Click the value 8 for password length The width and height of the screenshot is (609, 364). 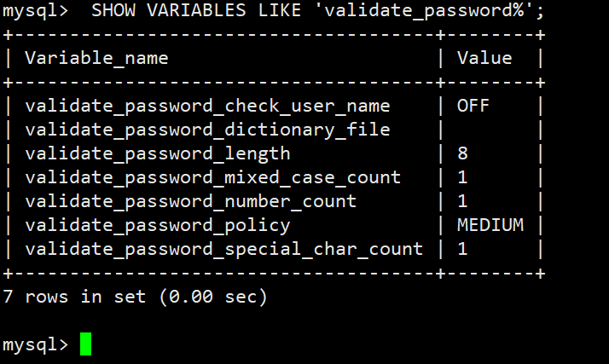(x=462, y=153)
